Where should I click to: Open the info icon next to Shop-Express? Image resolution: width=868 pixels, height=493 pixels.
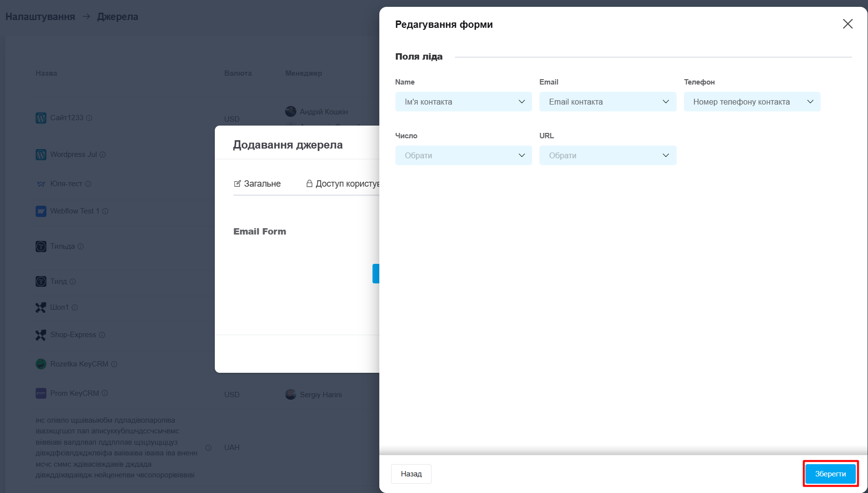coord(102,335)
